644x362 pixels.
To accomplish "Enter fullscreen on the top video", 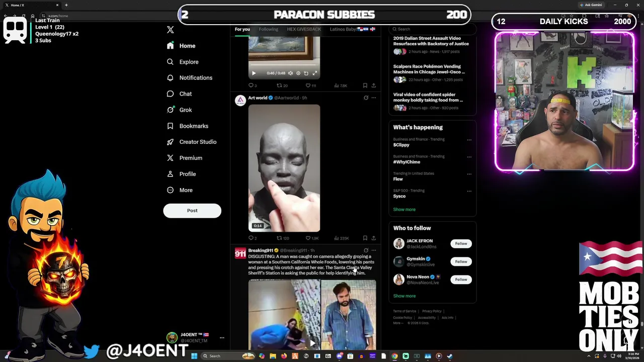I will click(x=314, y=73).
